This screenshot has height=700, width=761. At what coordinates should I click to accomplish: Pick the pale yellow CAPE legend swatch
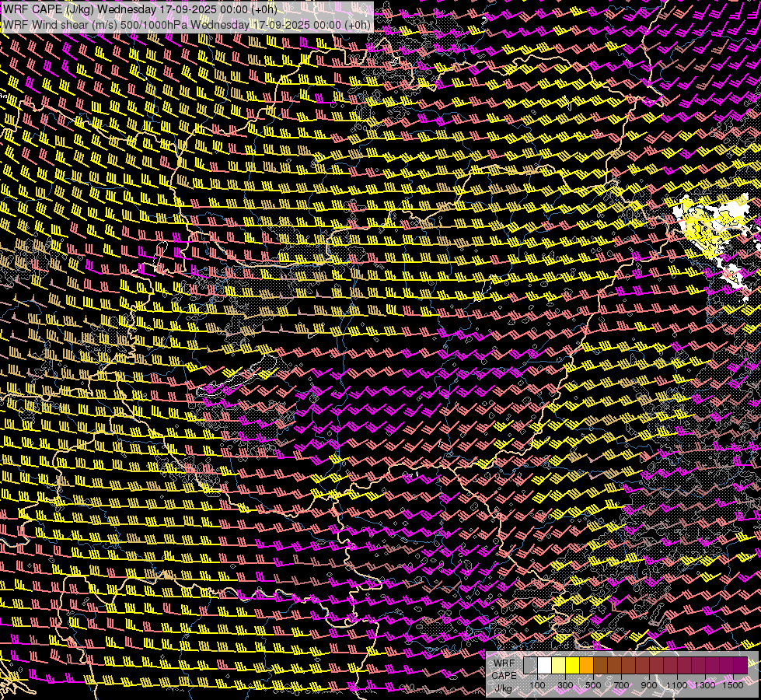coord(558,666)
